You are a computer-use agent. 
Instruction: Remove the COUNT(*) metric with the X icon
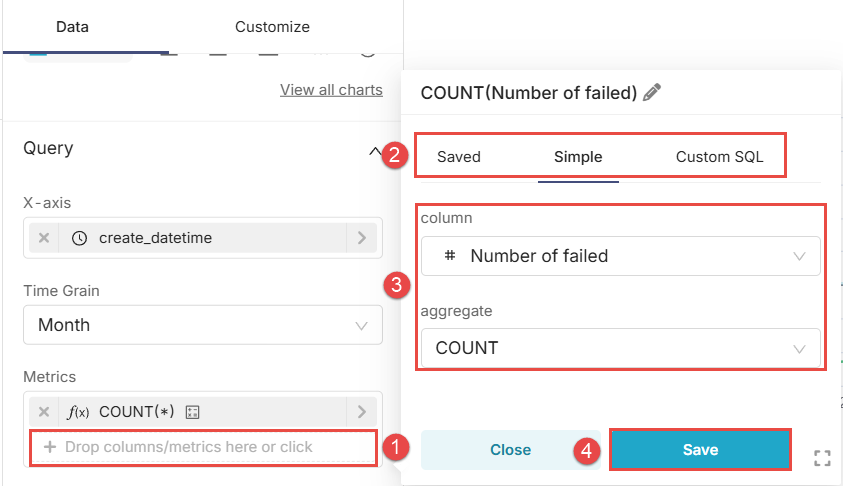(x=44, y=411)
